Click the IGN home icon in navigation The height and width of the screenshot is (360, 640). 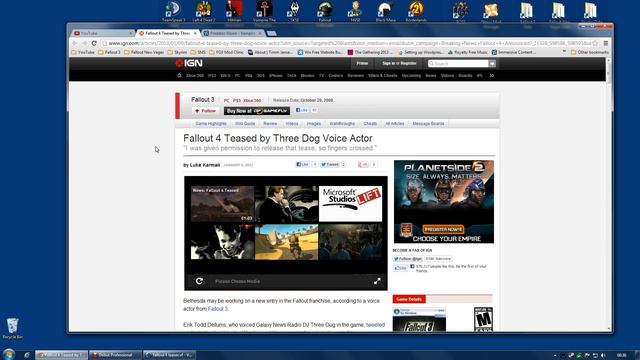click(x=179, y=76)
